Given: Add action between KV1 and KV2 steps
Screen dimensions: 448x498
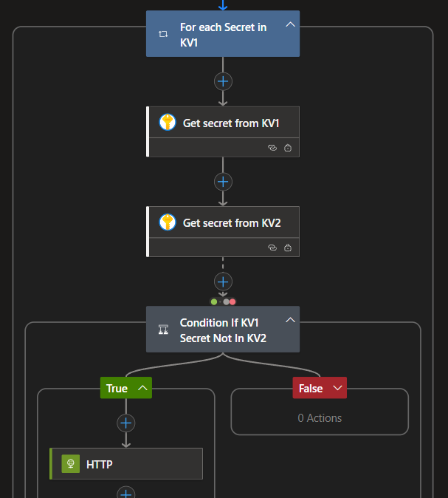Looking at the screenshot, I should (223, 182).
